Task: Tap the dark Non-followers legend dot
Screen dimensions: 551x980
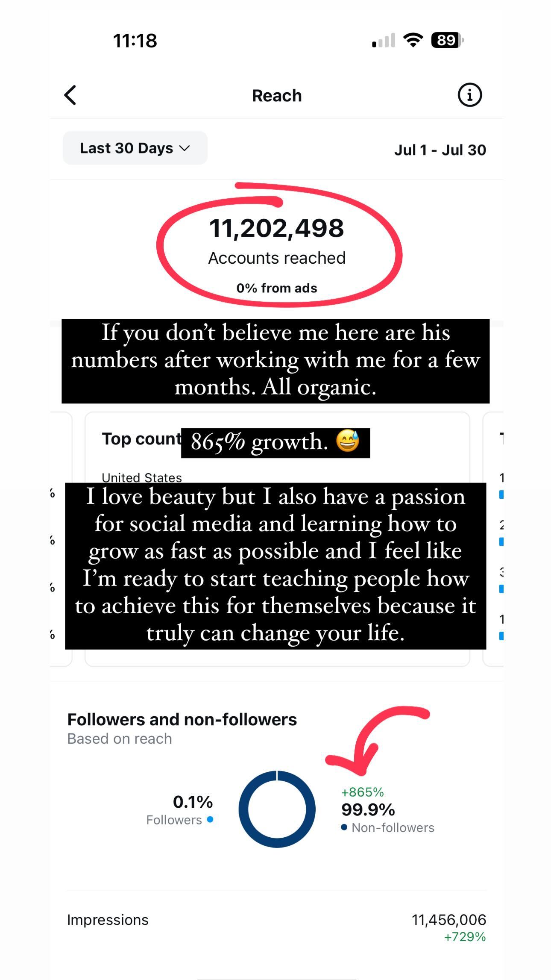Action: 344,827
